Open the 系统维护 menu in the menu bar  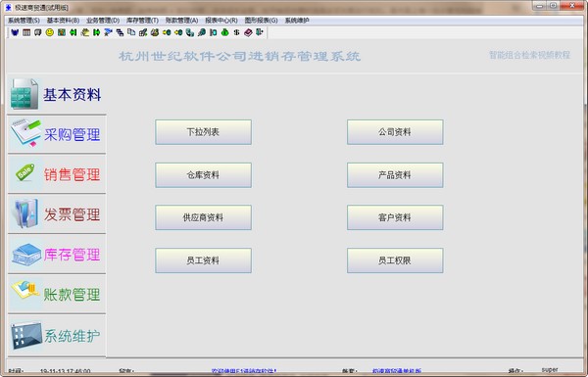[297, 21]
